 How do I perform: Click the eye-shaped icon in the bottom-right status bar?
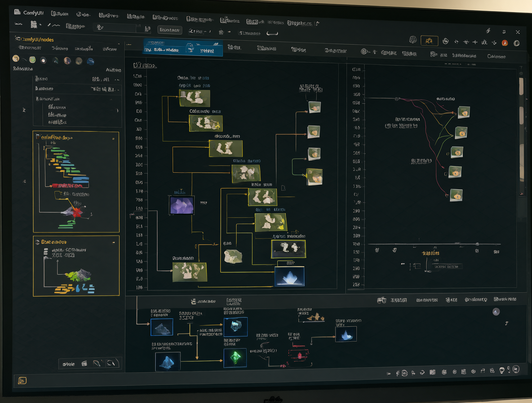point(473,372)
